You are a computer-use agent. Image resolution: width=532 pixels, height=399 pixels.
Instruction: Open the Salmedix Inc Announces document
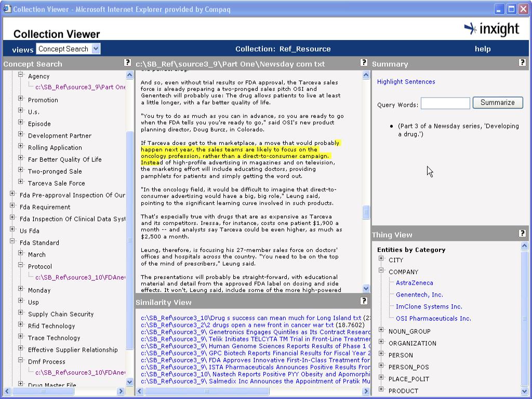coord(255,381)
